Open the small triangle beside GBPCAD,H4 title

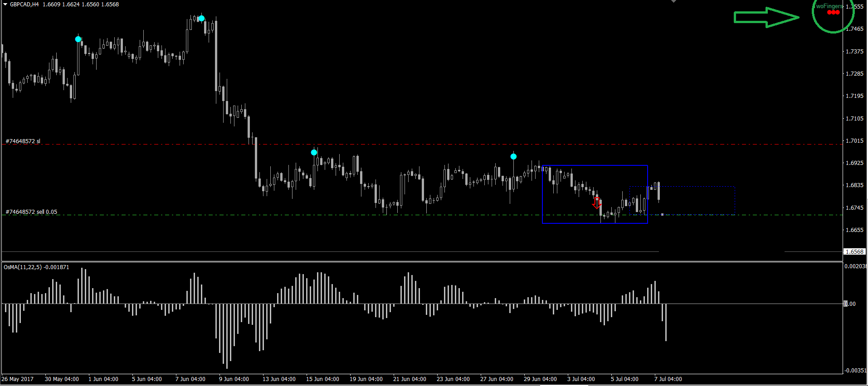[x=5, y=4]
